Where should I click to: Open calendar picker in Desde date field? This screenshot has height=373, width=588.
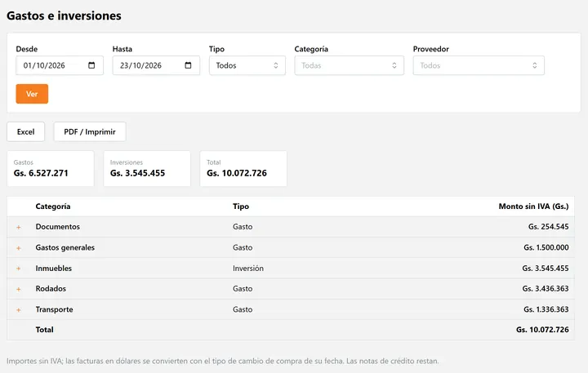pos(91,65)
